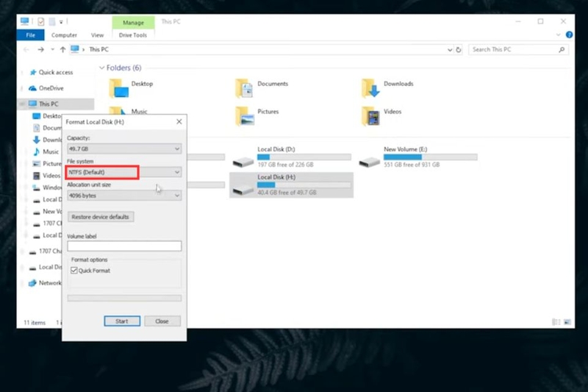The height and width of the screenshot is (392, 588).
Task: Click Close button in the Format dialog
Action: click(162, 321)
